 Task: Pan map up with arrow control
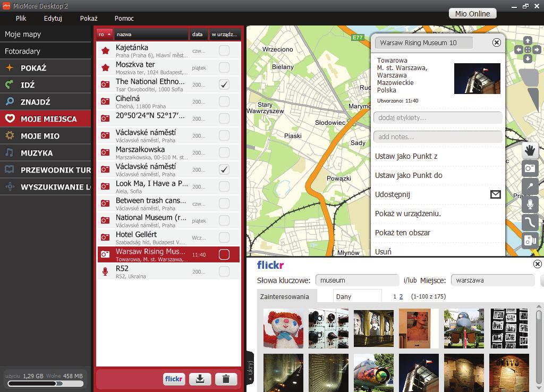(x=528, y=40)
